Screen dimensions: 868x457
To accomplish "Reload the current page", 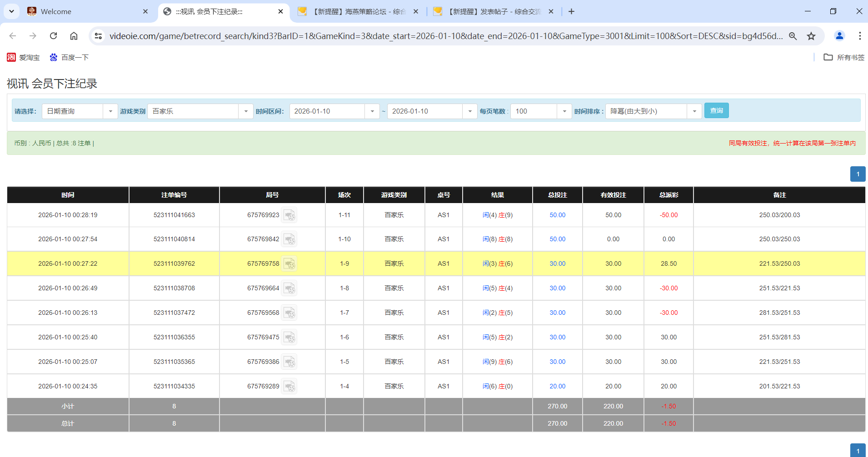I will pos(53,36).
